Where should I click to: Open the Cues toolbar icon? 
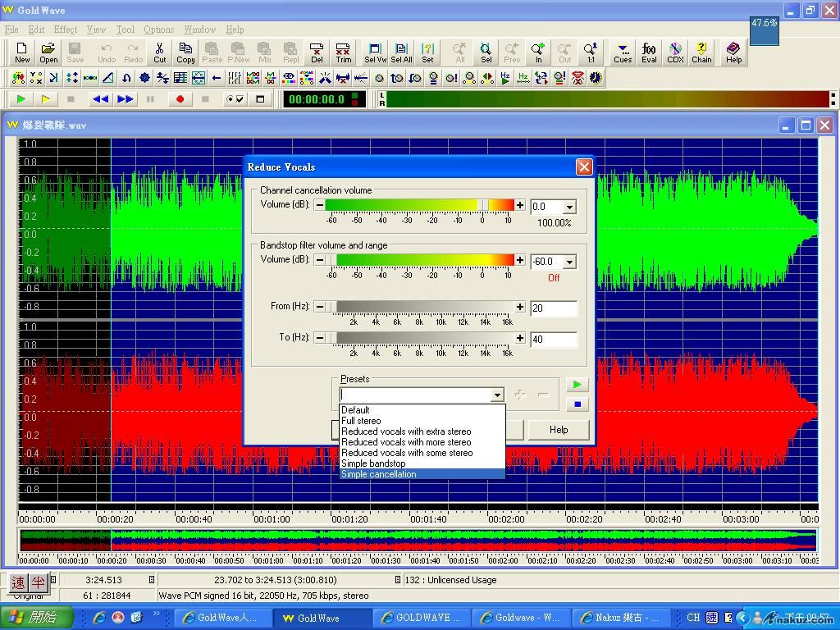coord(623,52)
